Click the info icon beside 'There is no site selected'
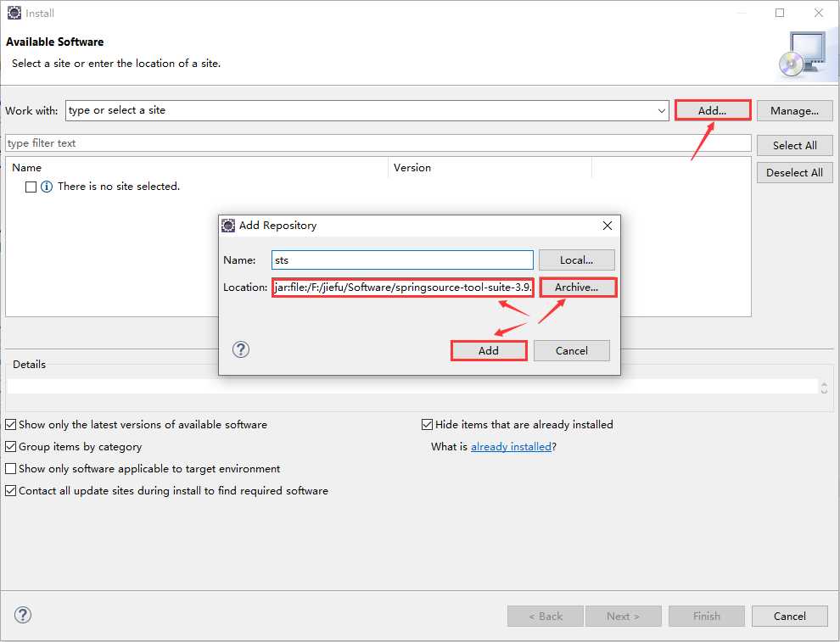840x642 pixels. point(47,187)
